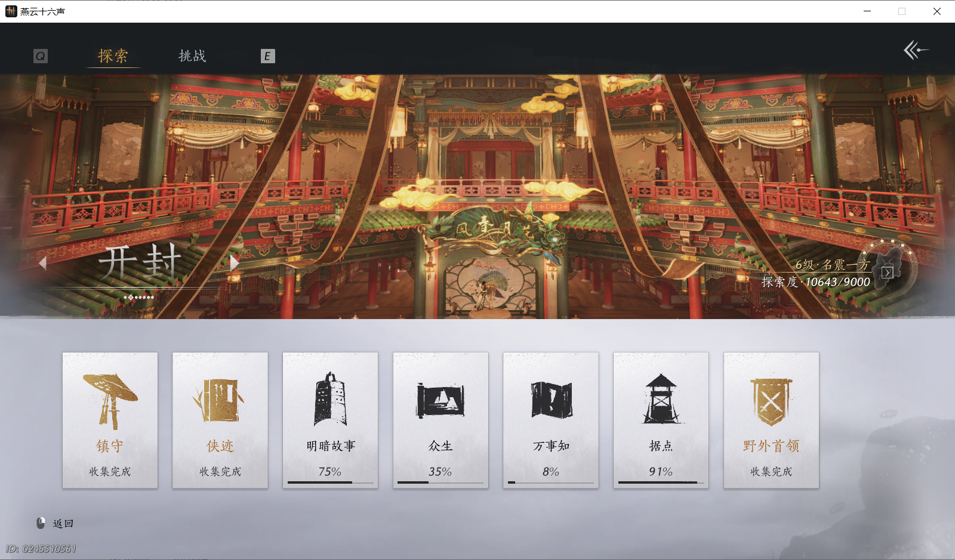955x560 pixels.
Task: Click the 91% value on 据点
Action: (x=661, y=472)
